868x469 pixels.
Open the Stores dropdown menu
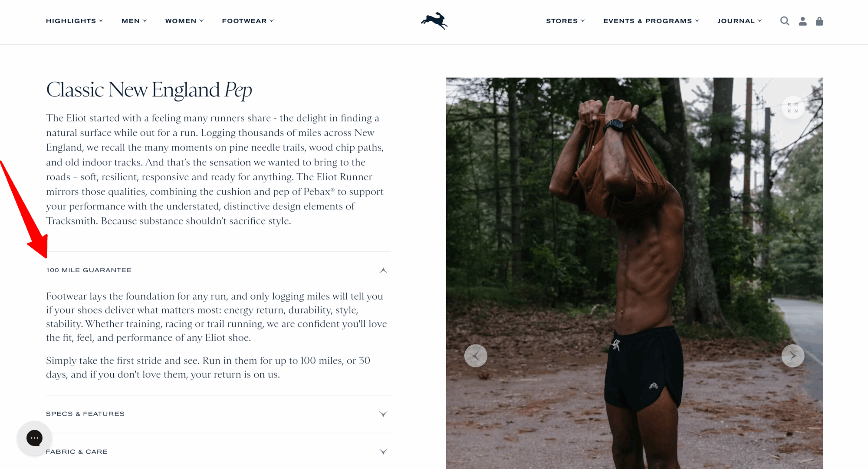[x=566, y=21]
